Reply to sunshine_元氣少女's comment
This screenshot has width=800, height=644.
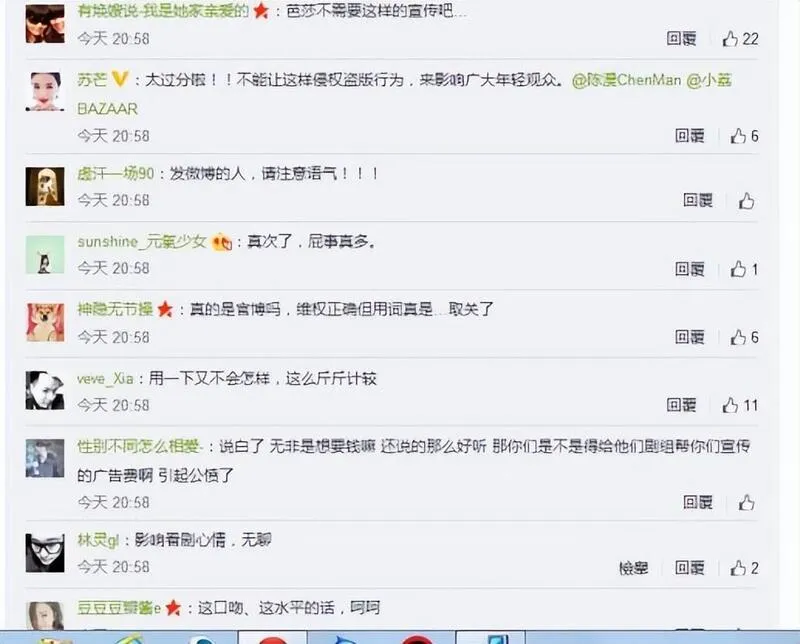(x=690, y=269)
